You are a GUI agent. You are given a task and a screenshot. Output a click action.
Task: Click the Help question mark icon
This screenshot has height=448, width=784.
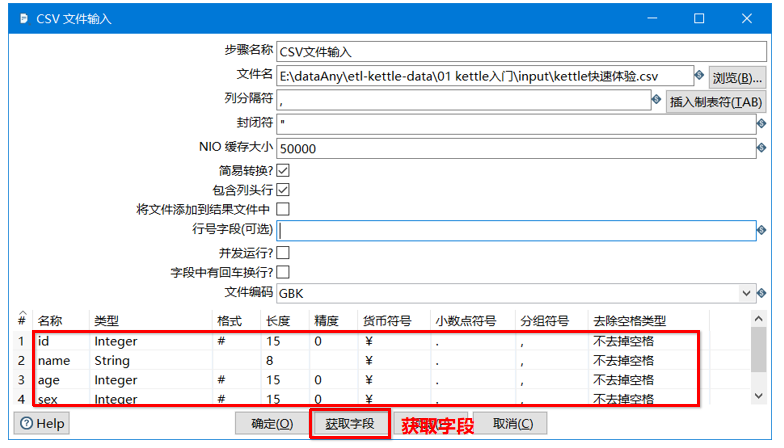click(26, 424)
